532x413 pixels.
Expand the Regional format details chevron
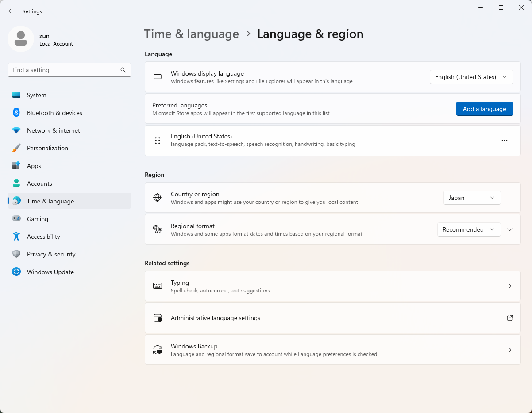[510, 229]
